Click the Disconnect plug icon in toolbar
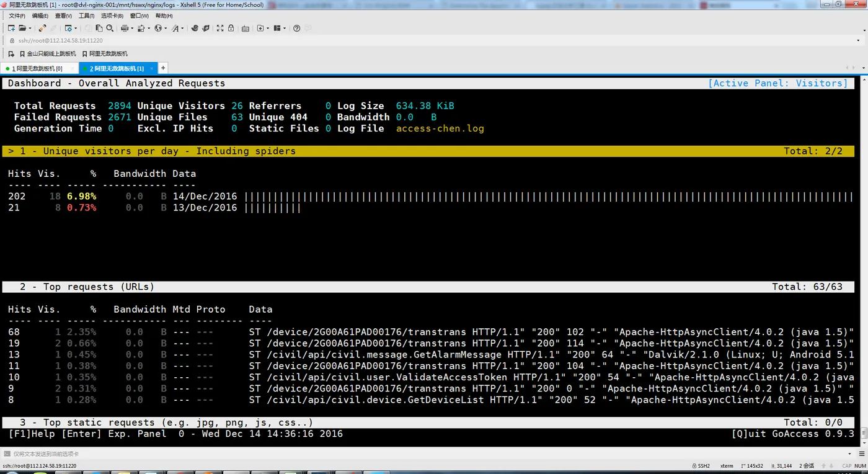Screen dimensions: 868x474 (x=42, y=28)
